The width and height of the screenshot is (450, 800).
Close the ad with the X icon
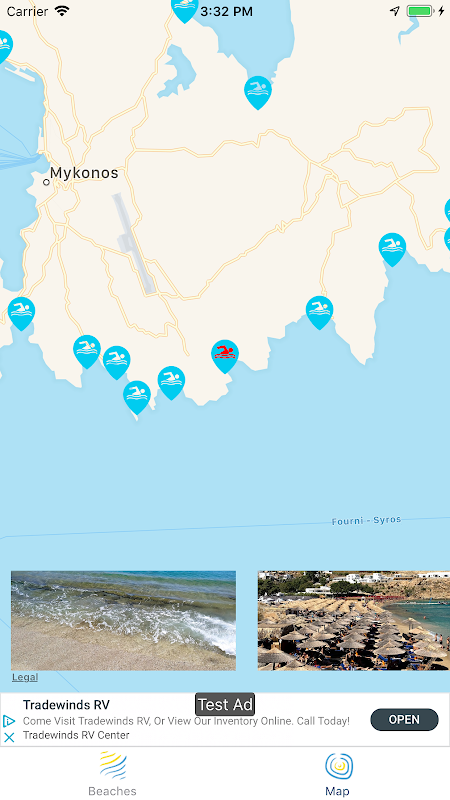tap(9, 737)
